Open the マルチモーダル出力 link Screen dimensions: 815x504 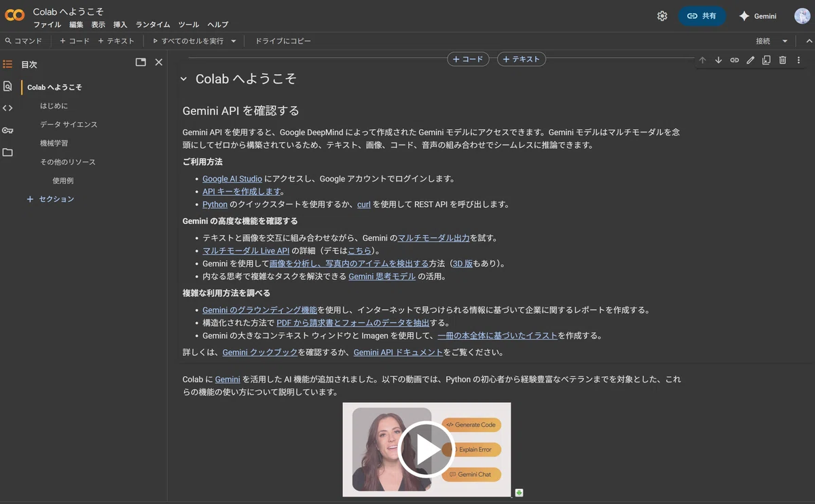(x=433, y=238)
